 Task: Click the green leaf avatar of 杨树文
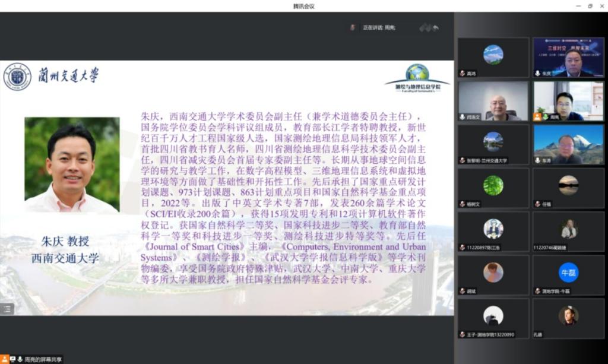click(x=493, y=185)
